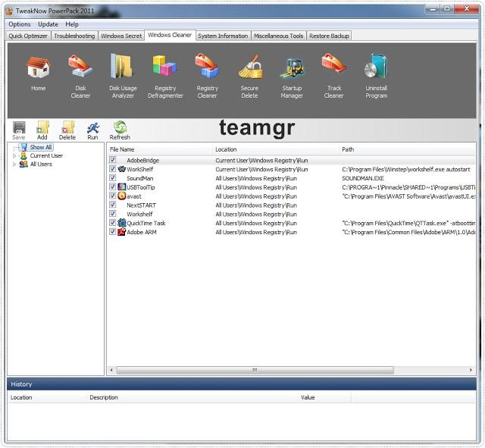Uncheck the Adobe ARM entry
The height and width of the screenshot is (448, 485).
[x=113, y=231]
